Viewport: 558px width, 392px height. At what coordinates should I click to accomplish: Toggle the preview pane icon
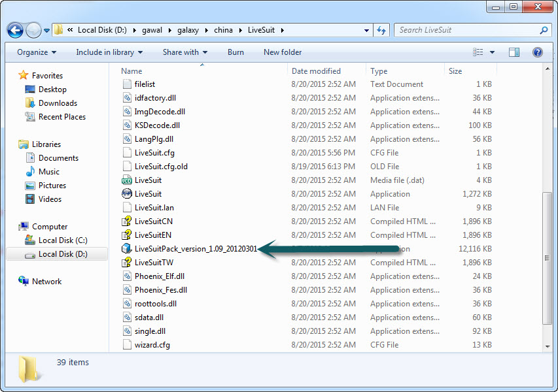tap(514, 52)
